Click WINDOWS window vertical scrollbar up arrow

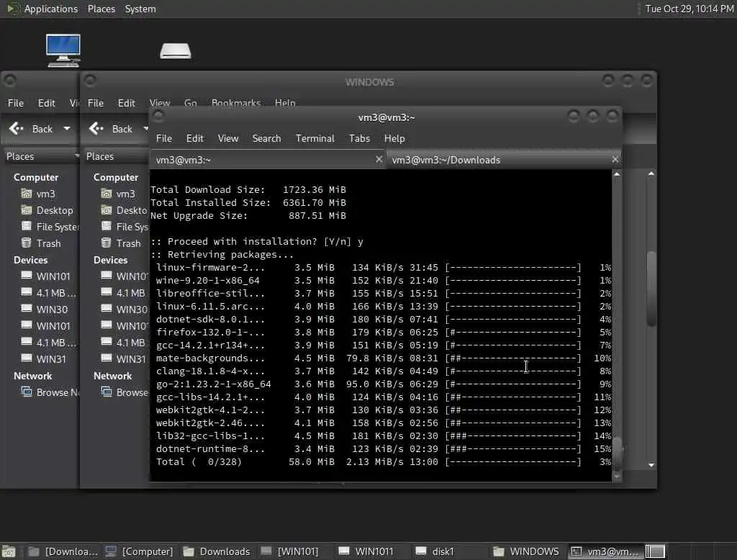(651, 174)
